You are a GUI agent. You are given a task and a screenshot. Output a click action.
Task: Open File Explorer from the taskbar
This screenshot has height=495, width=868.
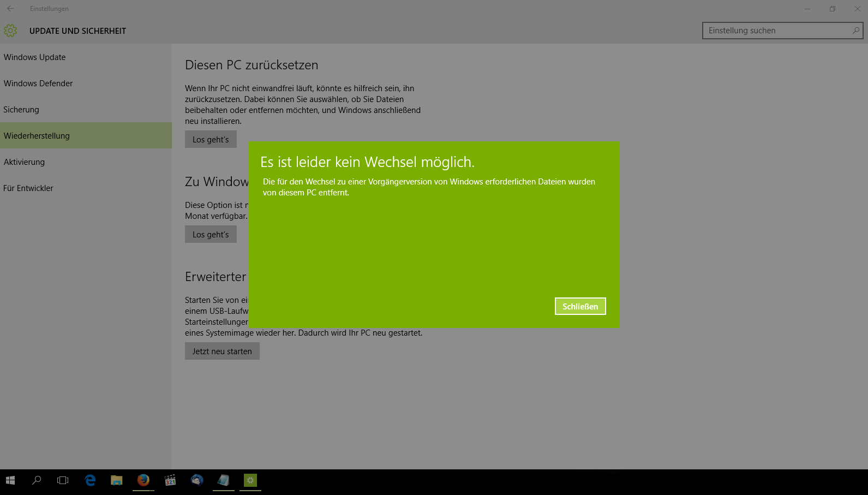pos(116,480)
